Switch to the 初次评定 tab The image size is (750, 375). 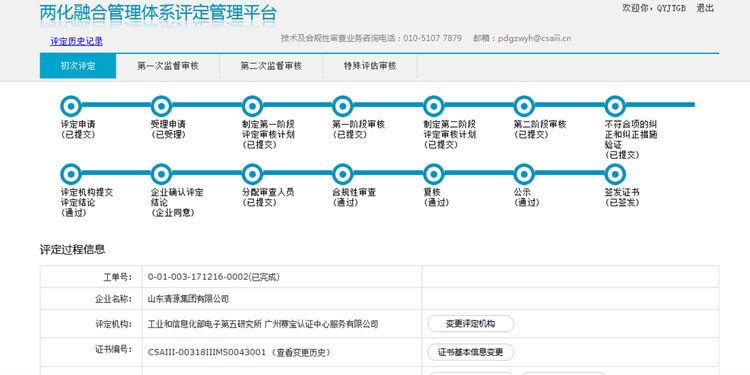pos(78,66)
